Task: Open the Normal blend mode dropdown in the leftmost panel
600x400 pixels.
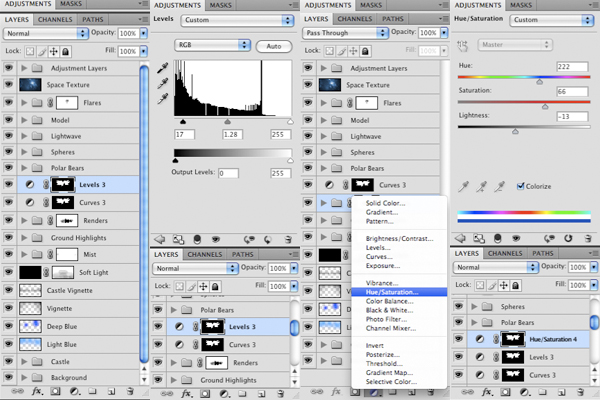Action: point(46,33)
